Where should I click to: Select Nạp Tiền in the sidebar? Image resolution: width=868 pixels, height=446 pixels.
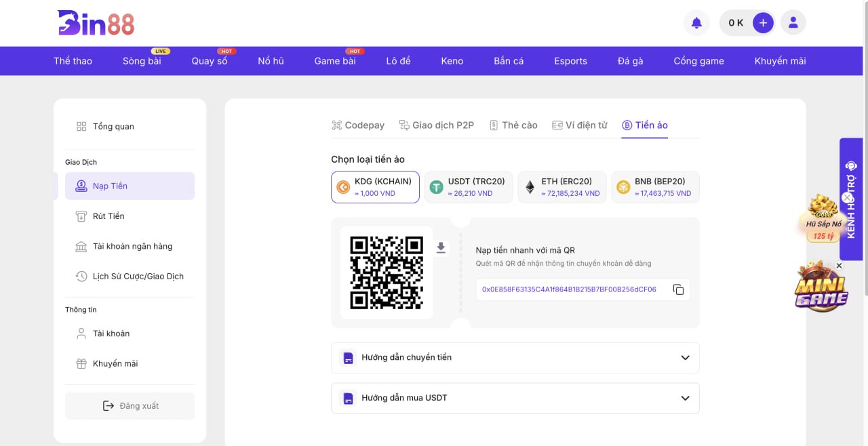pos(130,186)
